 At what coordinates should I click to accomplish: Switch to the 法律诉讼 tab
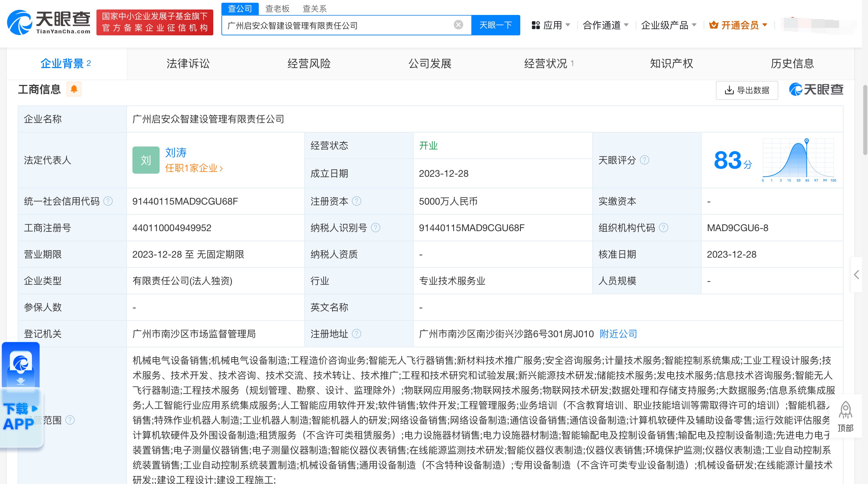(x=188, y=64)
